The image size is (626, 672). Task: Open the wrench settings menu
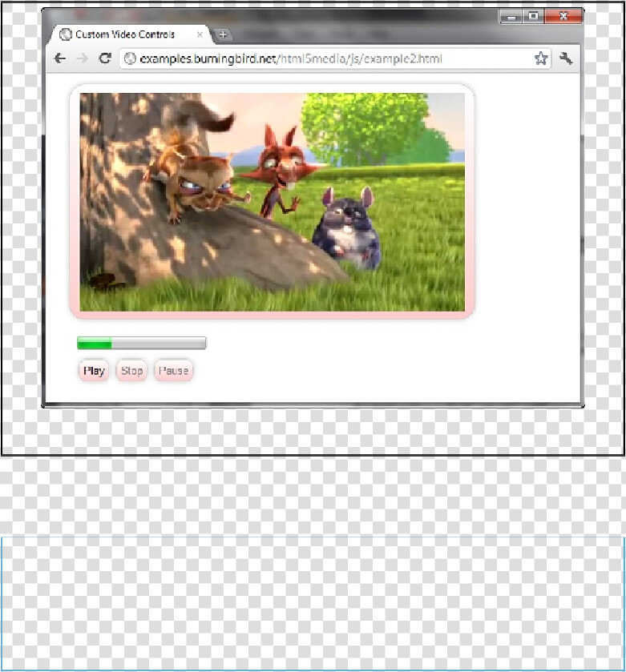pyautogui.click(x=566, y=58)
